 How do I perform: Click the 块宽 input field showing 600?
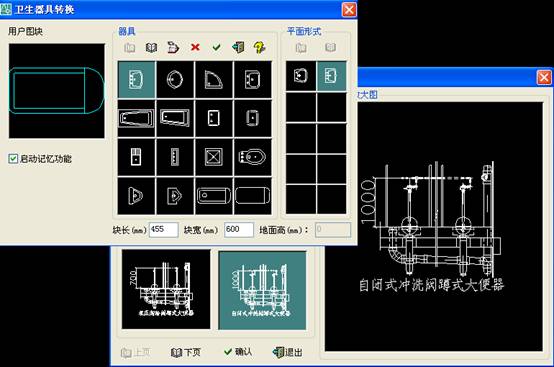[x=239, y=230]
